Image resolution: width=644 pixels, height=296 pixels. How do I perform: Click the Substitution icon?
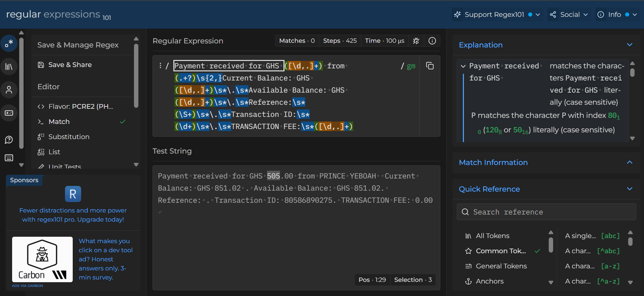41,137
